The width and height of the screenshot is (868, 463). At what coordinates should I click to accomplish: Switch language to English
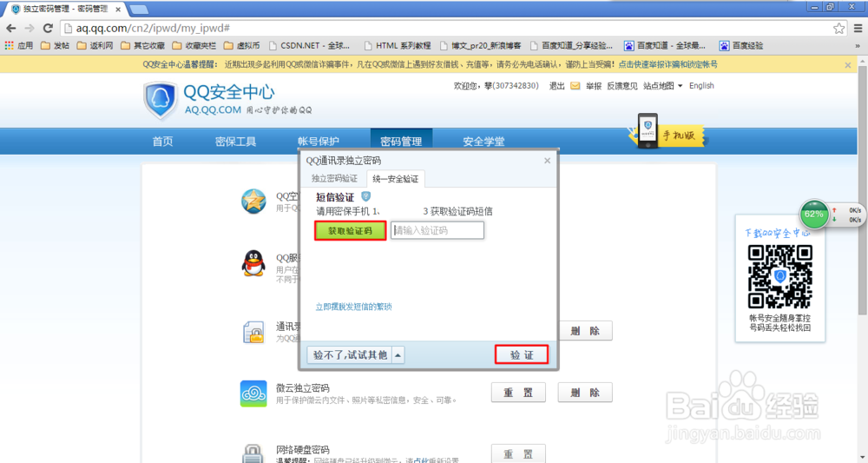[701, 86]
